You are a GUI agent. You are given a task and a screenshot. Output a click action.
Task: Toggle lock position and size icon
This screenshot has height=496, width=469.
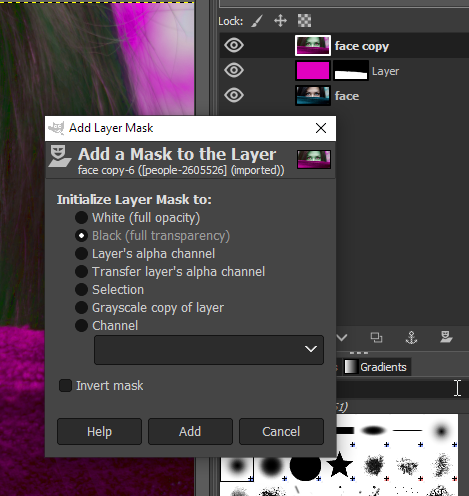tap(280, 21)
